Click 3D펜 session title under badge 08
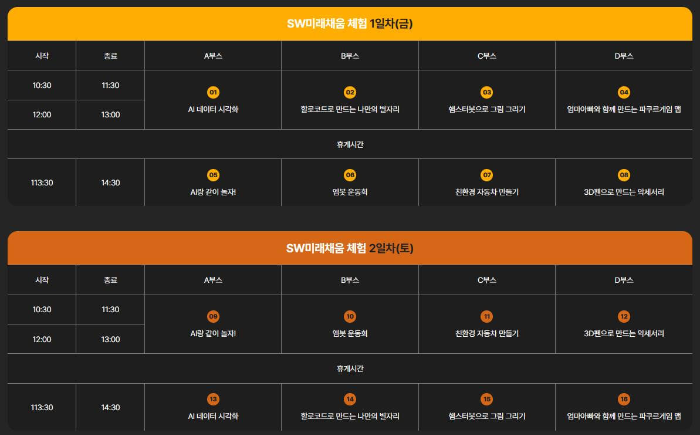The image size is (700, 435). tap(624, 192)
